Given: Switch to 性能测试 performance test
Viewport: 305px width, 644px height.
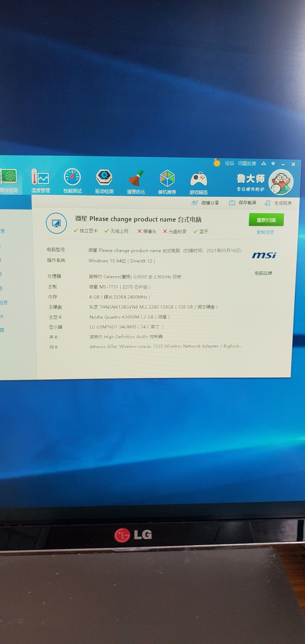Looking at the screenshot, I should click(73, 181).
